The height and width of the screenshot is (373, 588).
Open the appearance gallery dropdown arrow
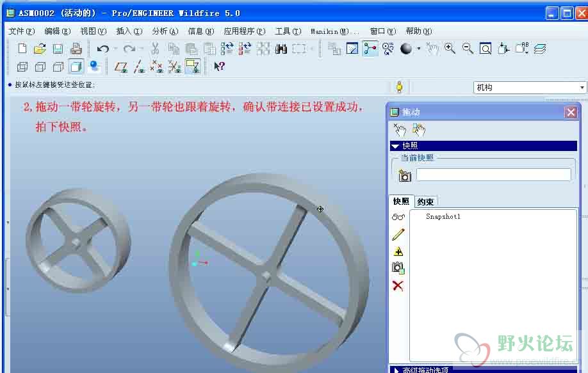418,49
